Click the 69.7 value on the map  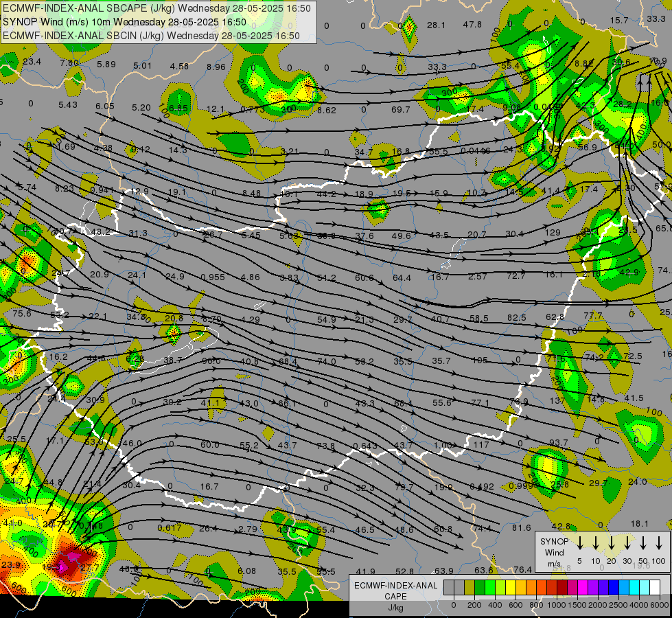tap(401, 110)
